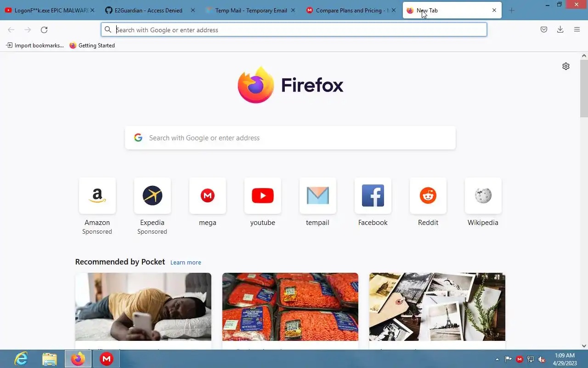Open the new tab personalize gear
The width and height of the screenshot is (588, 368).
[566, 66]
